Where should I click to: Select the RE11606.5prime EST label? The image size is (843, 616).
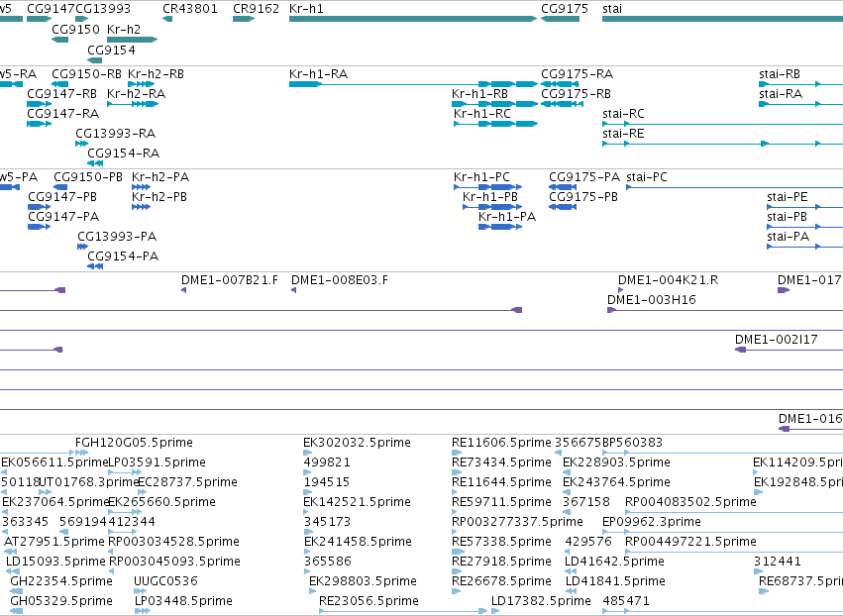pyautogui.click(x=501, y=443)
